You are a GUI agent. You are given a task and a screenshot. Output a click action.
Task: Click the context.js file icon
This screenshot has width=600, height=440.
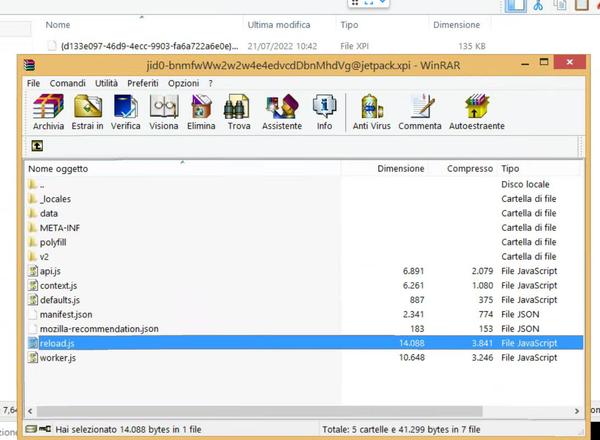point(33,286)
